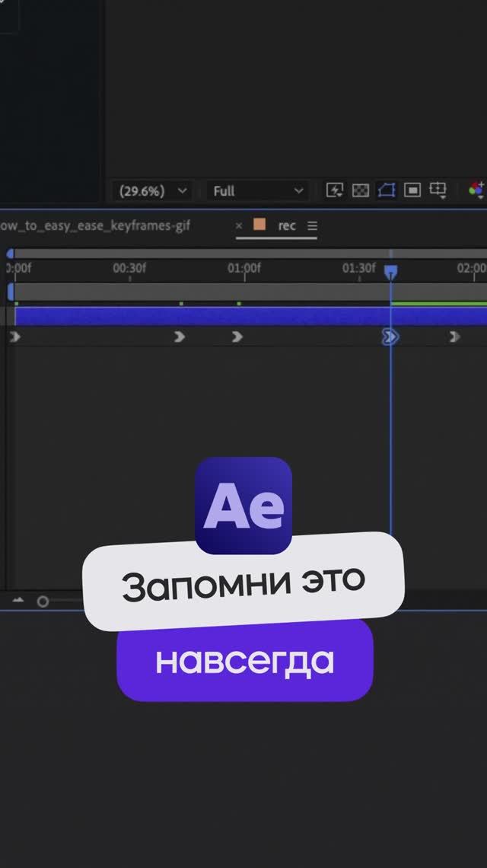The image size is (487, 868).
Task: Select the rec composition tab
Action: point(287,226)
